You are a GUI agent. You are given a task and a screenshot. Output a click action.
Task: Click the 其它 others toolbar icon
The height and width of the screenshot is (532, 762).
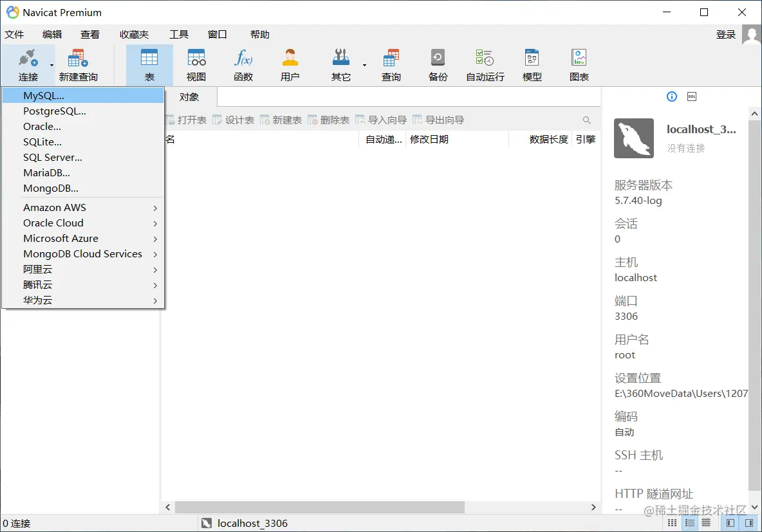[x=340, y=65]
